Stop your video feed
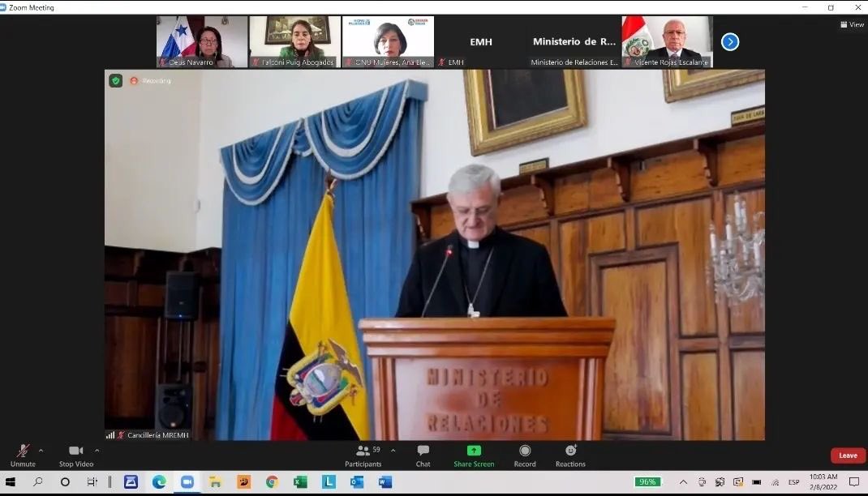The height and width of the screenshot is (496, 868). (x=75, y=455)
